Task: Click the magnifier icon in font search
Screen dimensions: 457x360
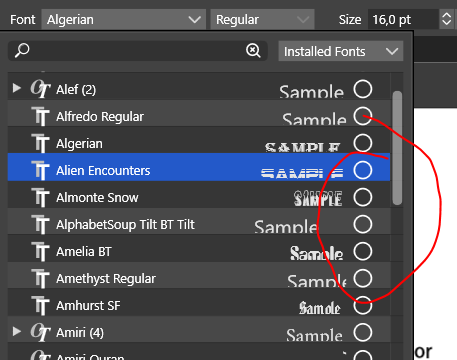Action: coord(22,51)
